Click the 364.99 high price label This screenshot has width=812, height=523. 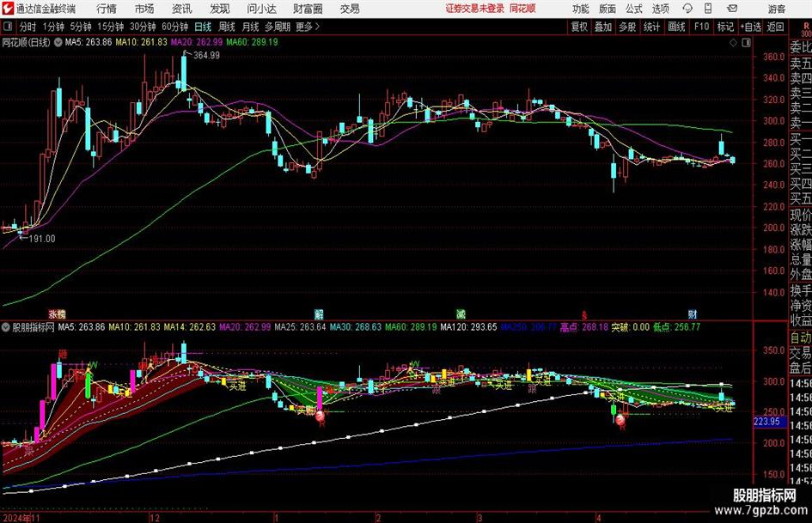tap(206, 56)
